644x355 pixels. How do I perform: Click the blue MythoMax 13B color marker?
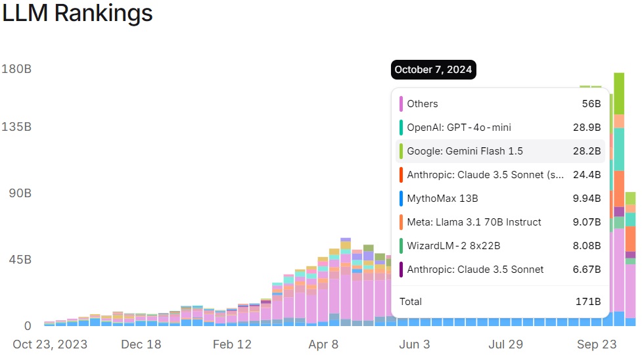click(401, 199)
